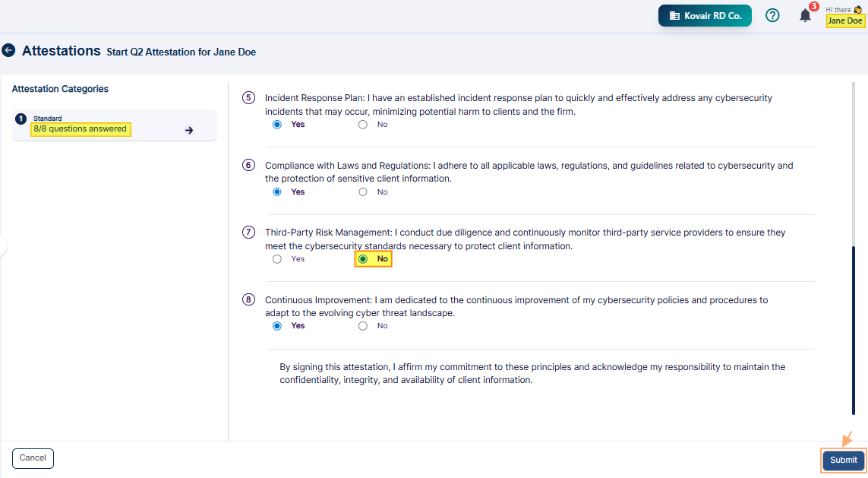
Task: Click the red notification badge showing 3
Action: tap(813, 5)
